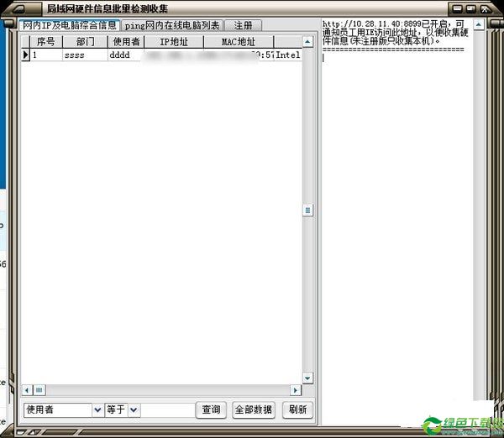Click the title bar system menu icon
The height and width of the screenshot is (438, 504).
[20, 8]
